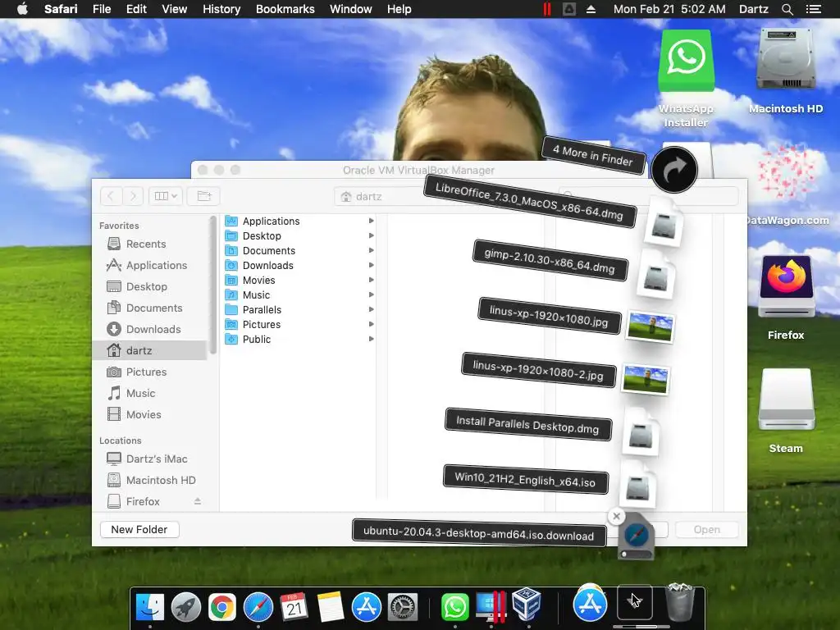The width and height of the screenshot is (840, 630).
Task: Open the column view mode dropdown
Action: (x=166, y=196)
